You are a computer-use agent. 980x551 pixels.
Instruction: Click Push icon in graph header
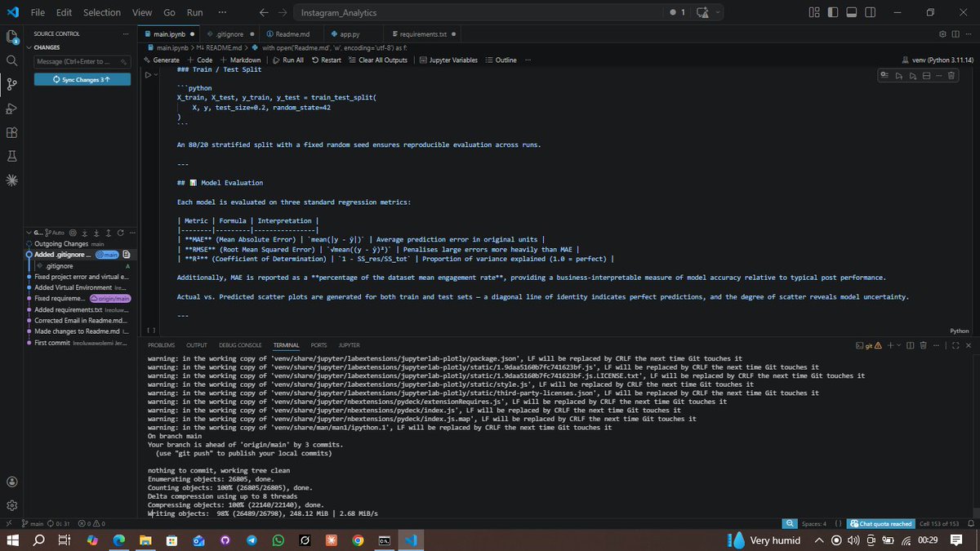tap(108, 233)
